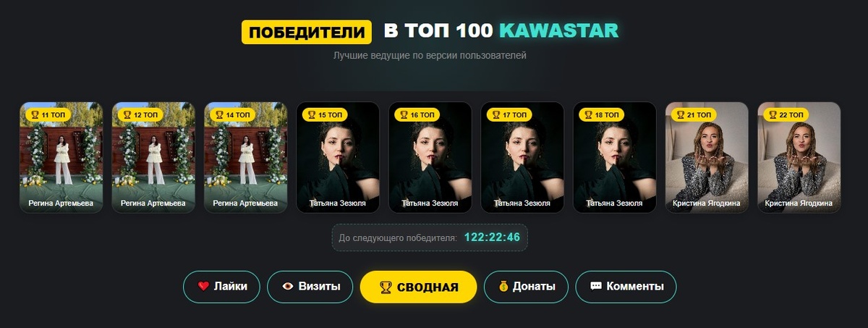Click the trophy icon on the 22 ТОП badge
The height and width of the screenshot is (328, 868).
click(x=773, y=114)
